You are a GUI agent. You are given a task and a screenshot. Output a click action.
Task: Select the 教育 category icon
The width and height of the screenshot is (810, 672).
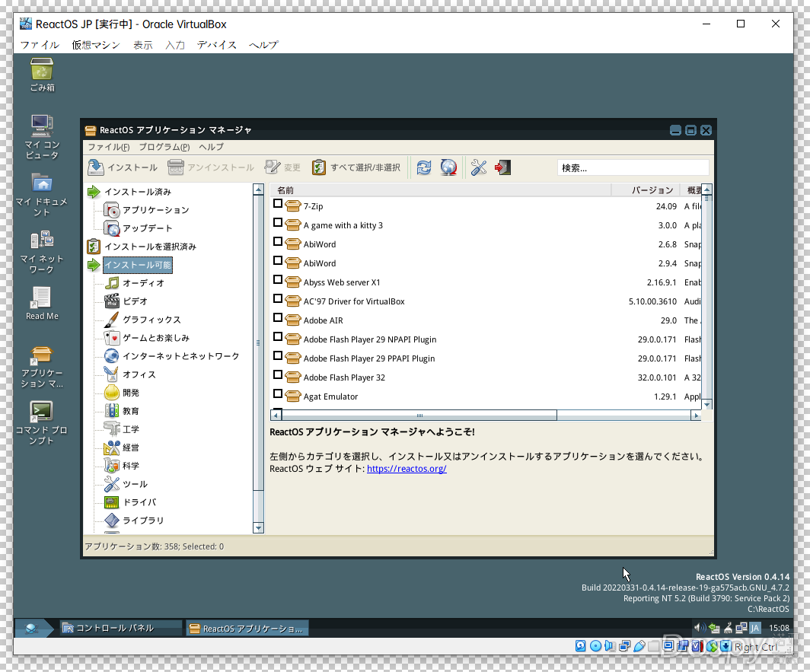coord(112,411)
